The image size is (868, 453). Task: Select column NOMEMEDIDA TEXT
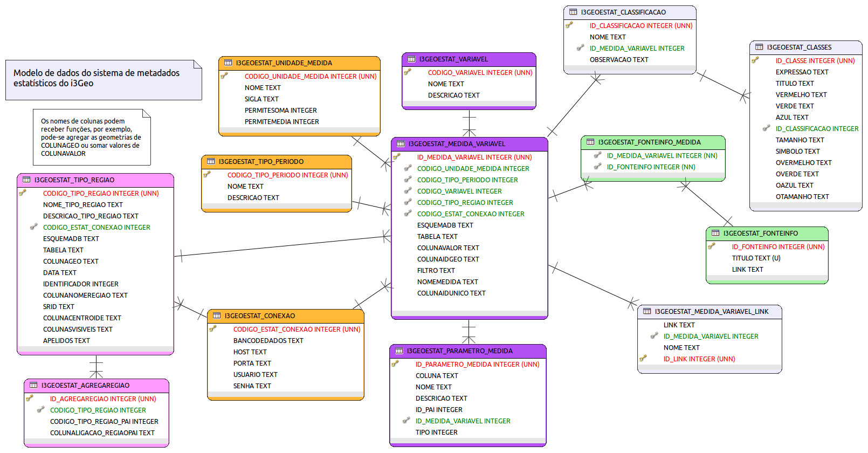point(447,282)
